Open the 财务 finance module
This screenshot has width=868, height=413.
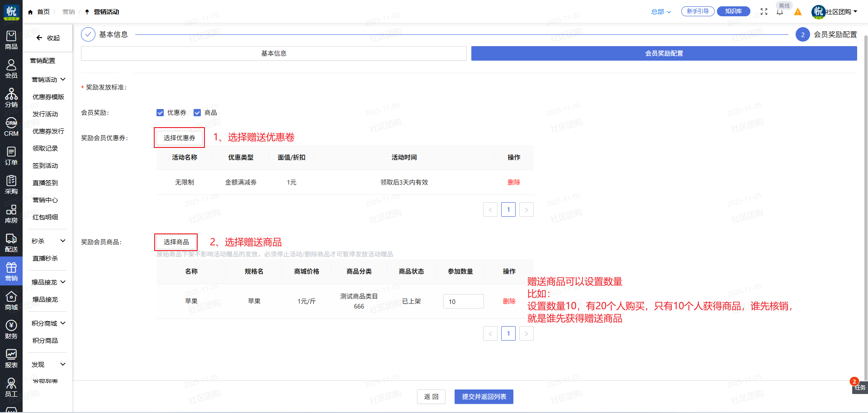(11, 329)
